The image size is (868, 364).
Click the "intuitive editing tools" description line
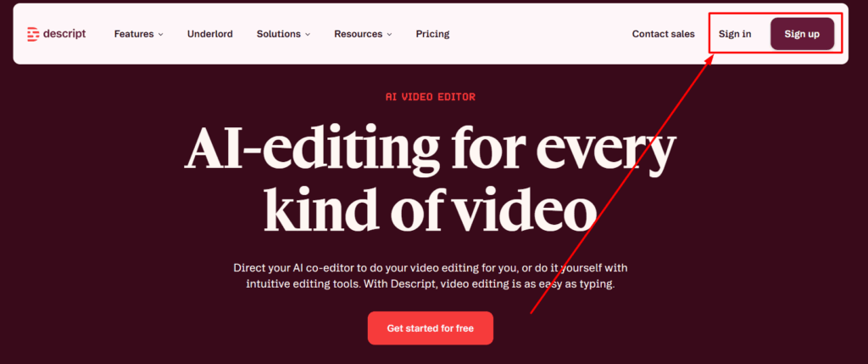coord(430,284)
